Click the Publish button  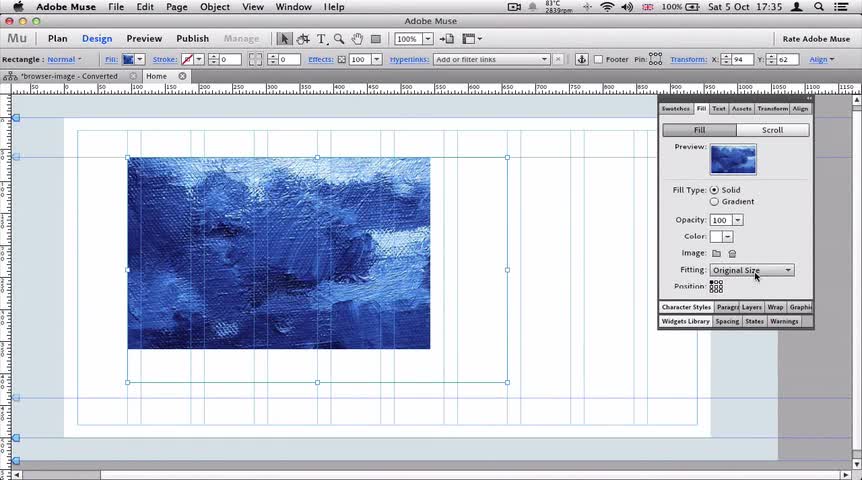(x=192, y=38)
